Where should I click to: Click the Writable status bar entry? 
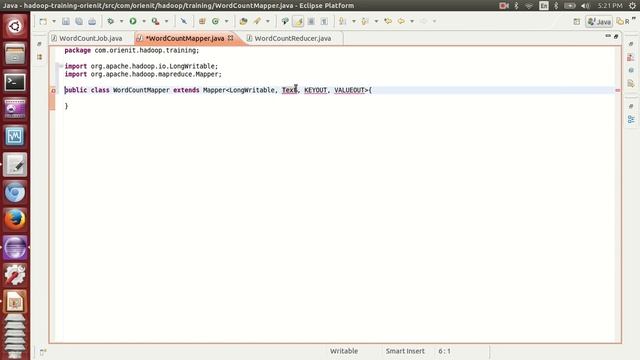(344, 351)
